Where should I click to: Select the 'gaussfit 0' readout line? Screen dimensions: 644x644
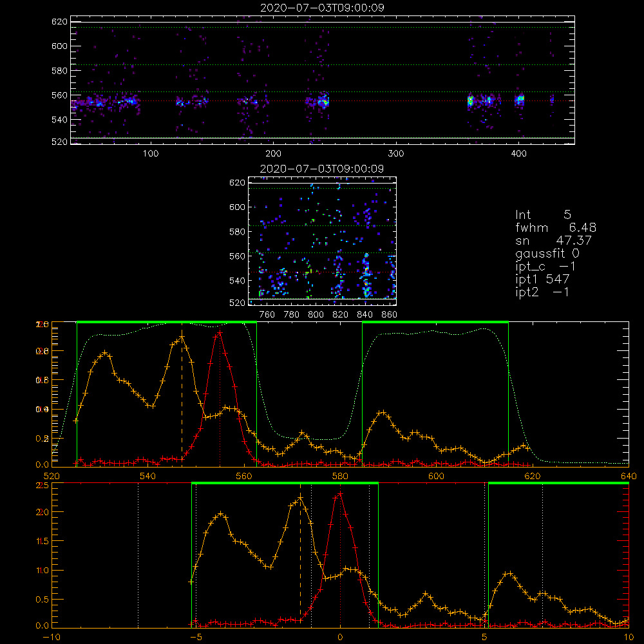tap(547, 253)
